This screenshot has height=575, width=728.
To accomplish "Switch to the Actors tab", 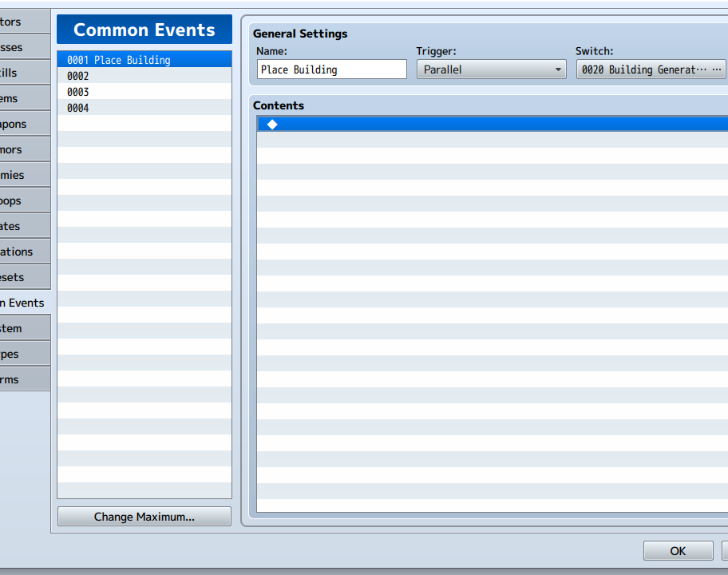I will click(x=22, y=22).
